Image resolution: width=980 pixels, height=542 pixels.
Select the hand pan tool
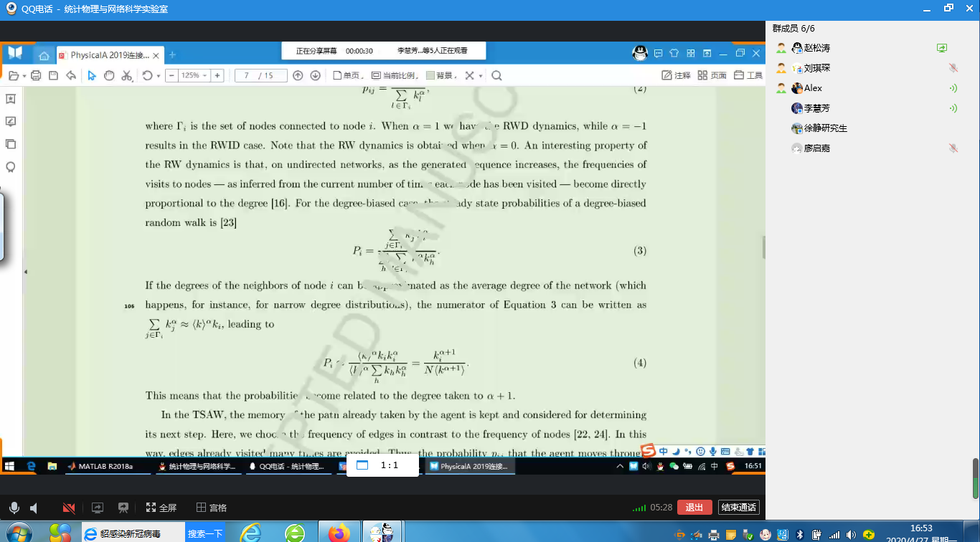pyautogui.click(x=109, y=75)
